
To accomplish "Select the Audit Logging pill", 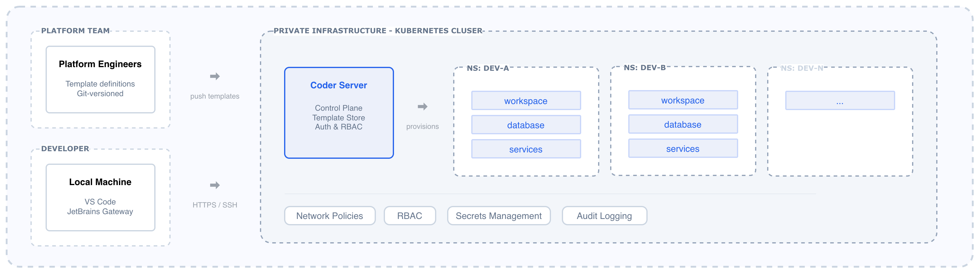I will point(604,216).
